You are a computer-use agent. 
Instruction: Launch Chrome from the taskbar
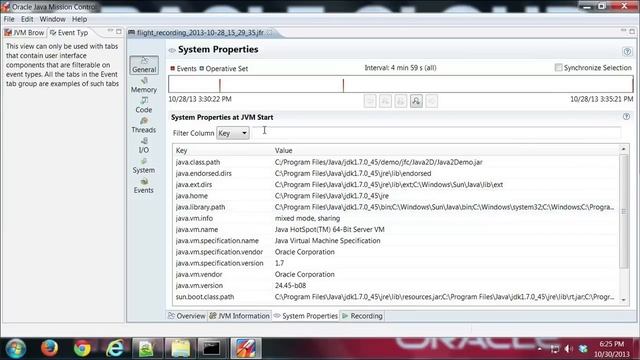(x=82, y=348)
